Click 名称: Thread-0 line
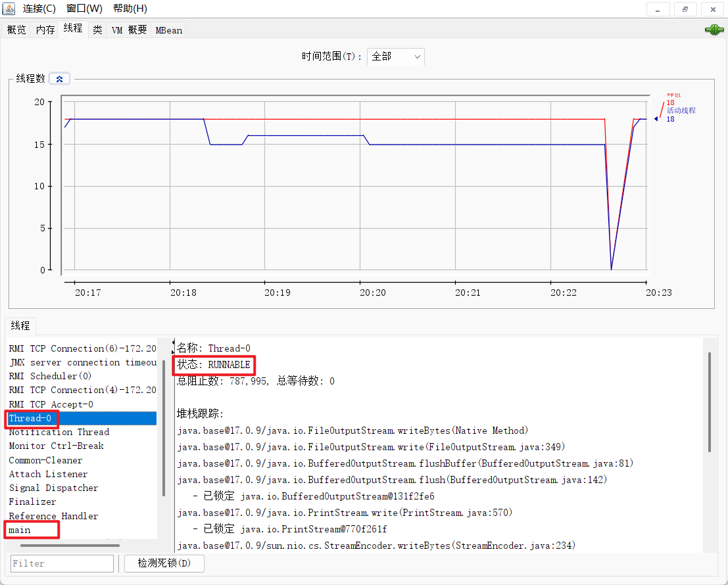The height and width of the screenshot is (585, 728). (214, 348)
